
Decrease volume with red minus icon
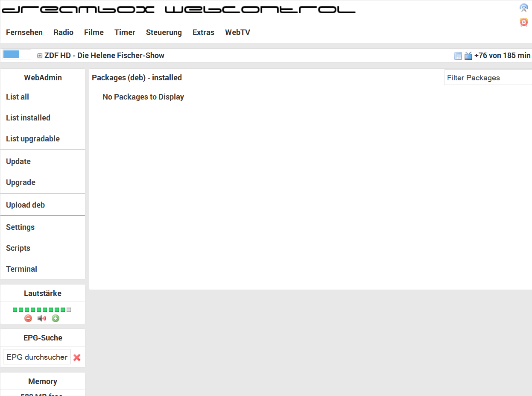[x=28, y=318]
